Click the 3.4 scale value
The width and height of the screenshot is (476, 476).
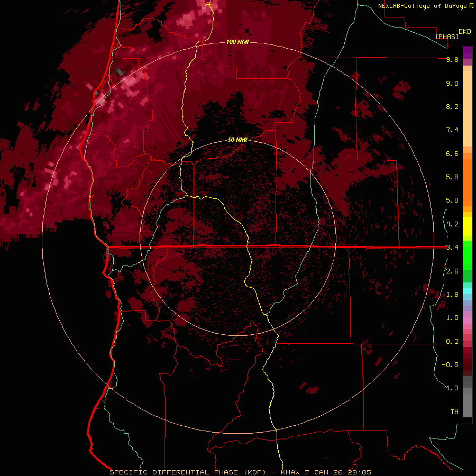tap(452, 248)
